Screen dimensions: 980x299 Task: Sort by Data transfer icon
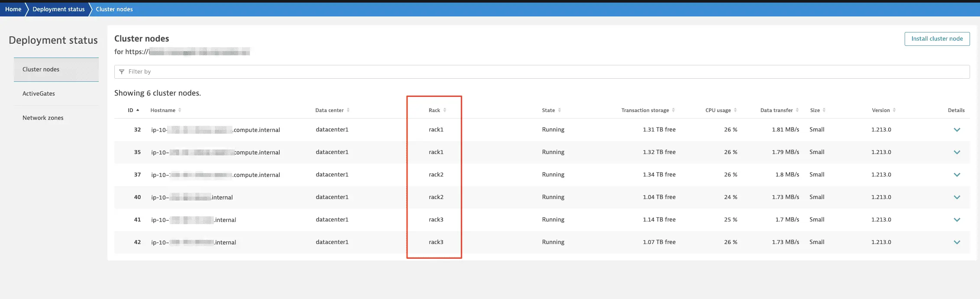point(797,110)
